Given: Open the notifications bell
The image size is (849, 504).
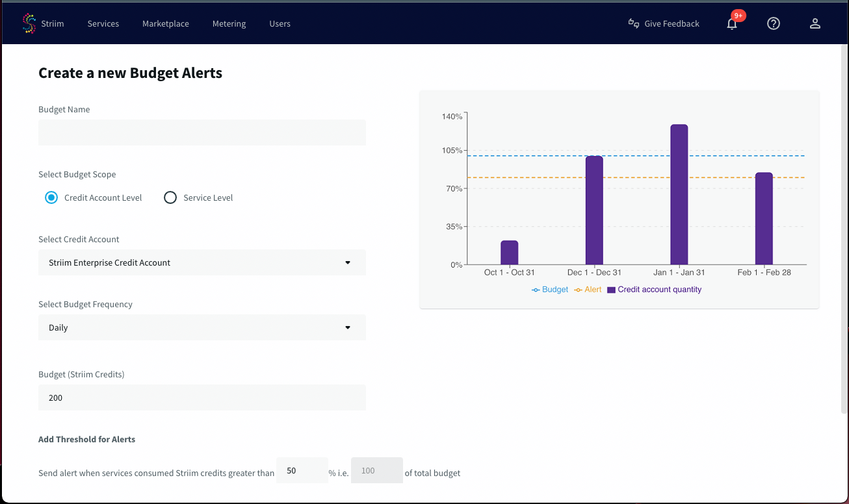Looking at the screenshot, I should [732, 24].
